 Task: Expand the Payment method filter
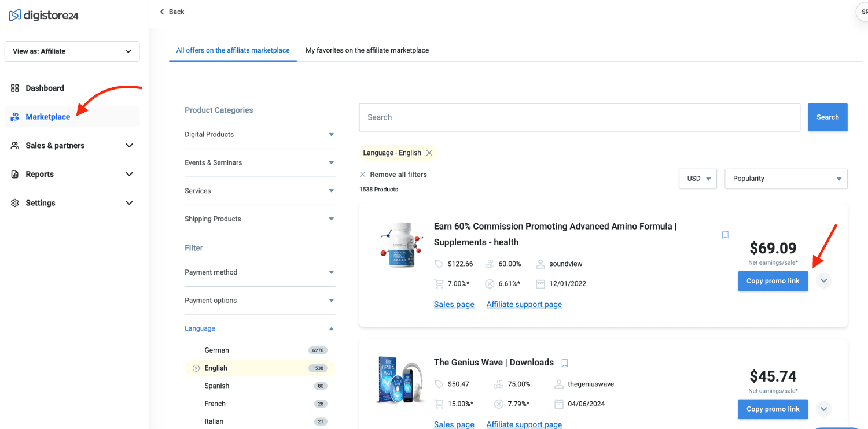tap(260, 272)
